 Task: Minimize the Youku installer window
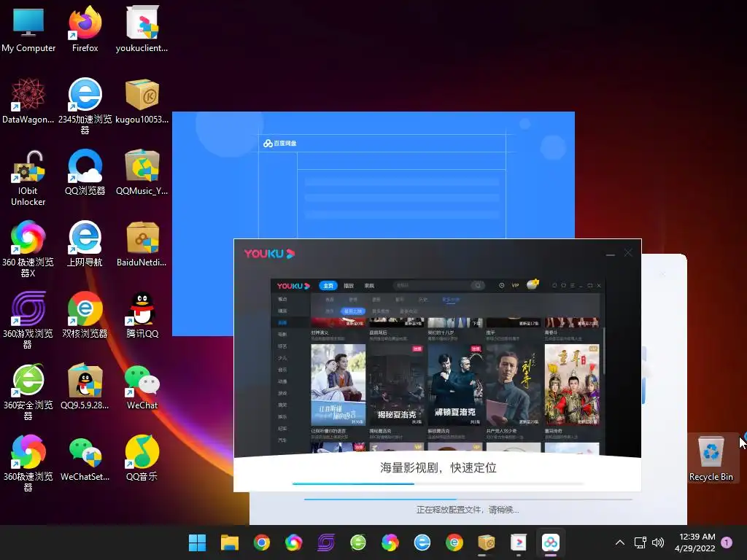[611, 254]
